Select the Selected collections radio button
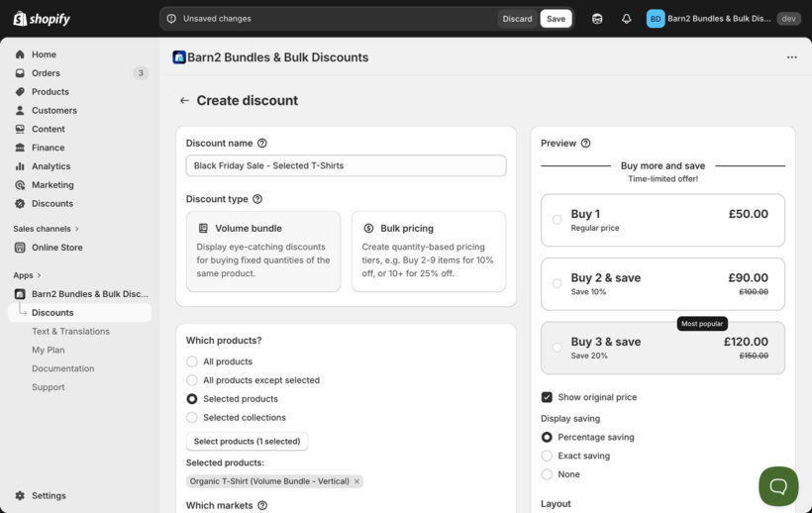812x513 pixels. tap(192, 417)
